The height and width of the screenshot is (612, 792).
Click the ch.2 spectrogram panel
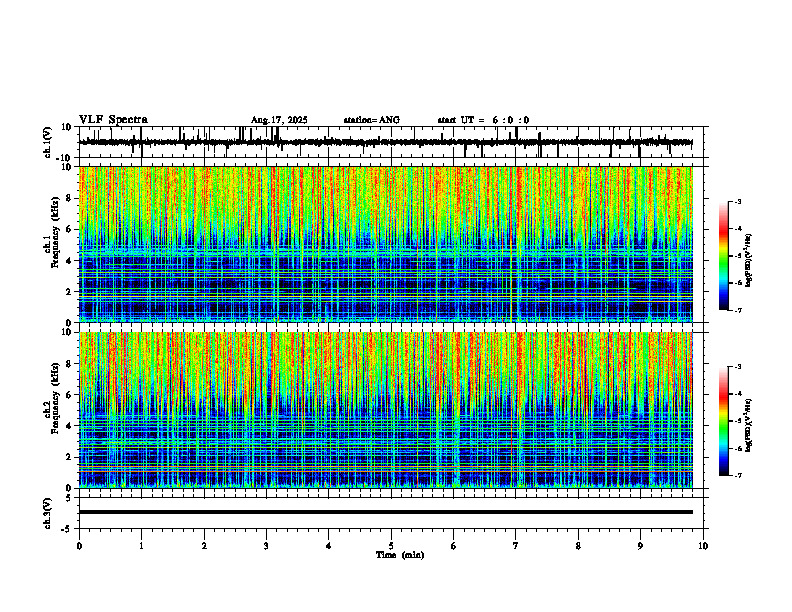pos(385,410)
